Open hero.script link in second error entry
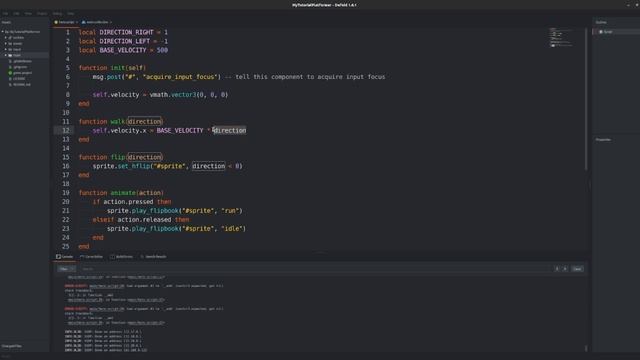 pos(107,309)
